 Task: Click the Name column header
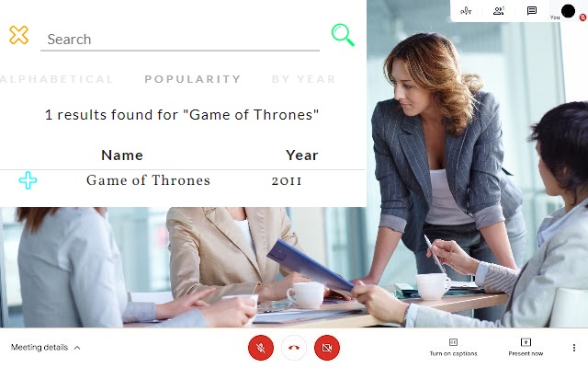[122, 155]
